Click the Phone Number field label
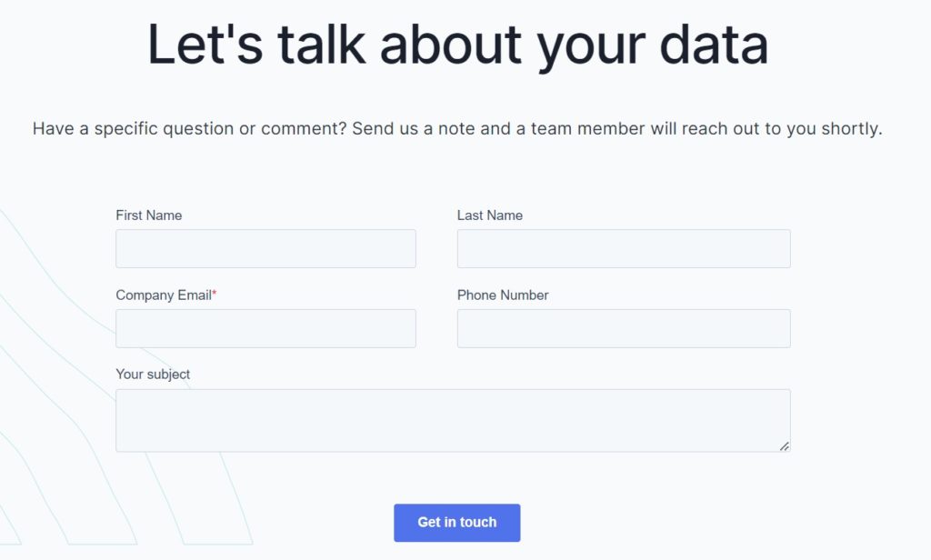This screenshot has height=560, width=931. coord(503,295)
